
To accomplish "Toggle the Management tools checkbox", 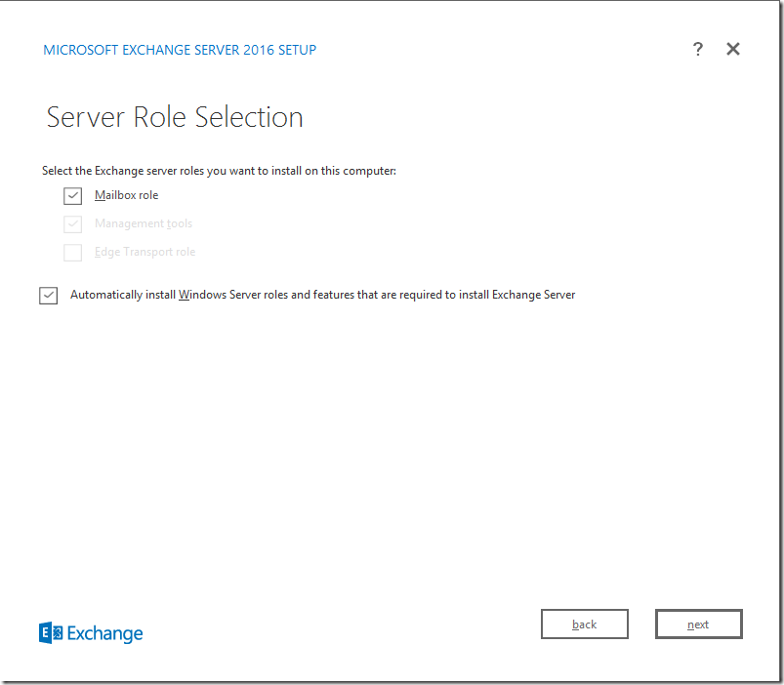I will coord(72,223).
